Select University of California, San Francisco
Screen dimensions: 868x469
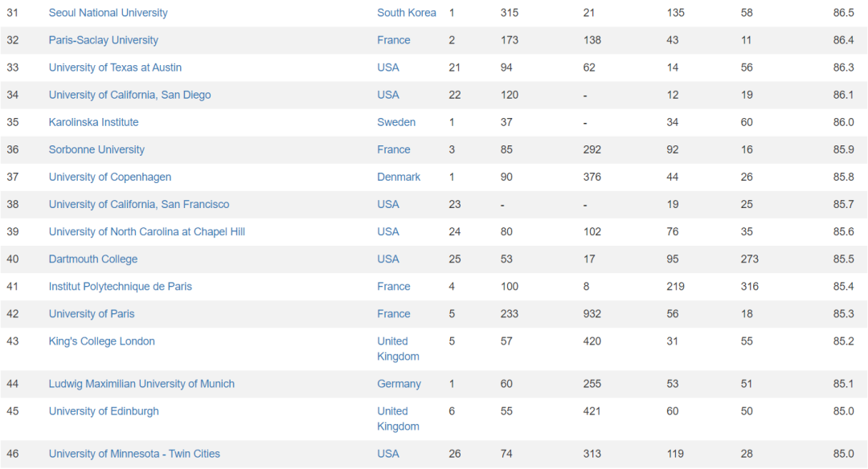(x=138, y=204)
